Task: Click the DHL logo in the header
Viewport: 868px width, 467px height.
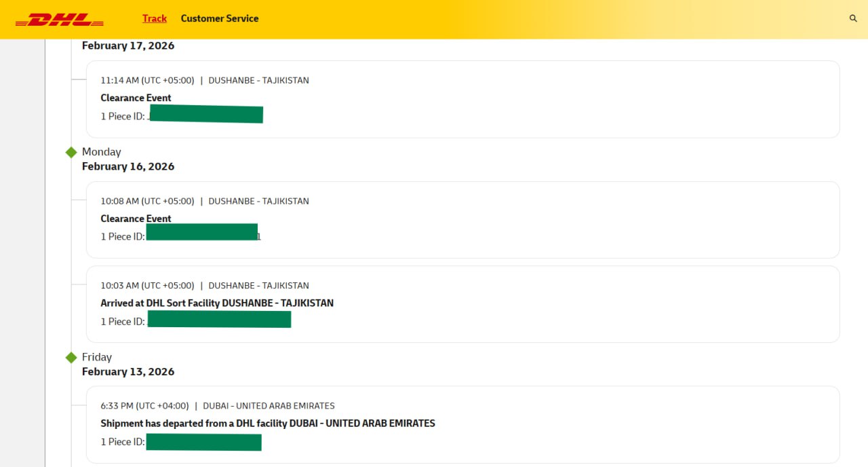Action: (60, 20)
